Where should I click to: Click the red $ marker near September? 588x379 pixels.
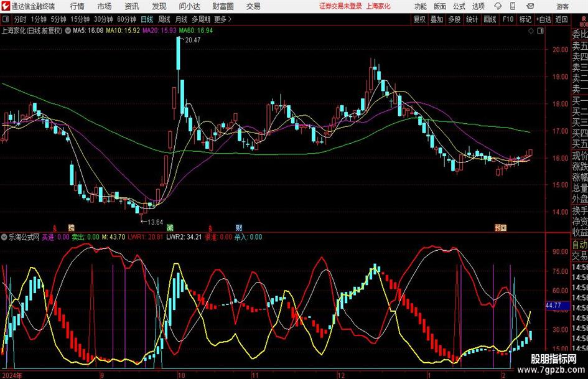click(x=55, y=228)
